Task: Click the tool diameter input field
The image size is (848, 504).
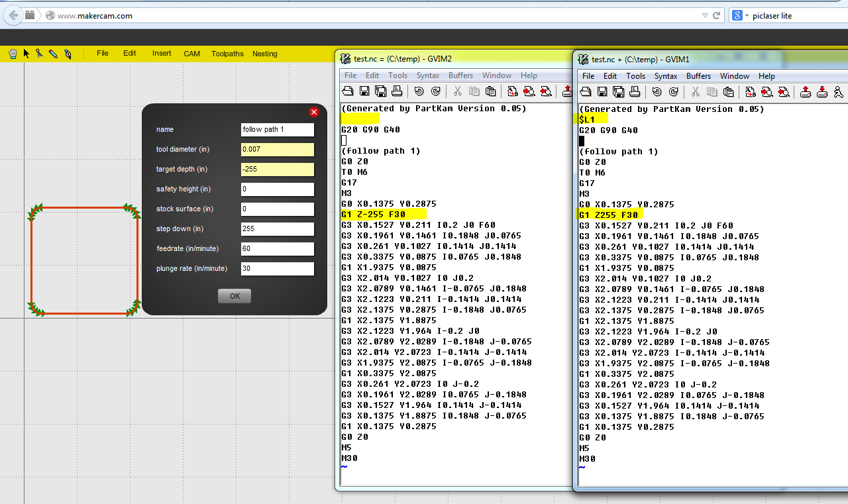Action: coord(278,150)
